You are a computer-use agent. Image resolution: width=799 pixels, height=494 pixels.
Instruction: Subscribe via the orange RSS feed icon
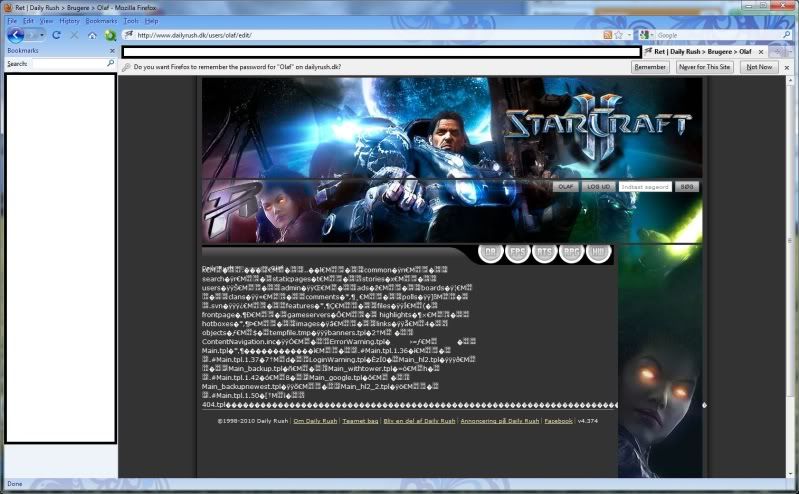point(607,35)
